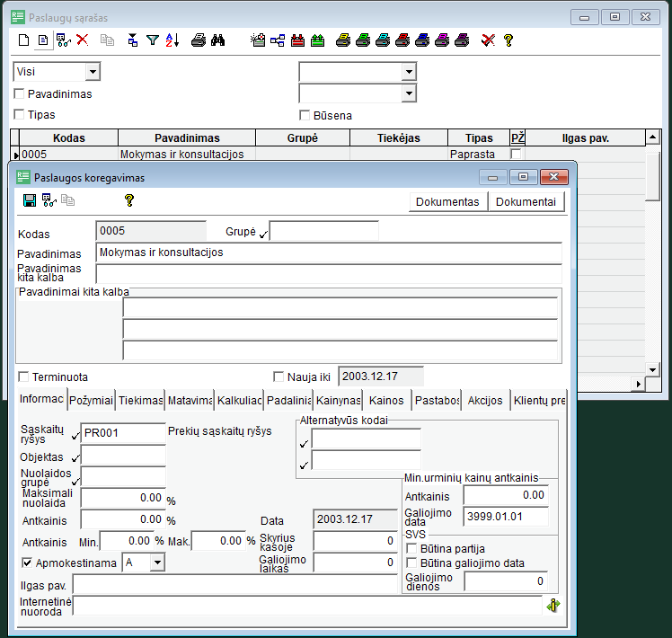Image resolution: width=672 pixels, height=638 pixels.
Task: Click the dark purple printer icon
Action: pos(462,40)
